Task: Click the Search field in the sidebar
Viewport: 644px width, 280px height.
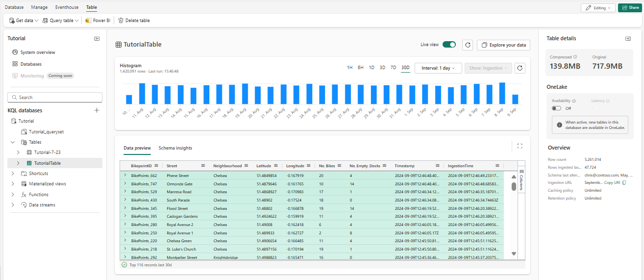Action: click(55, 98)
